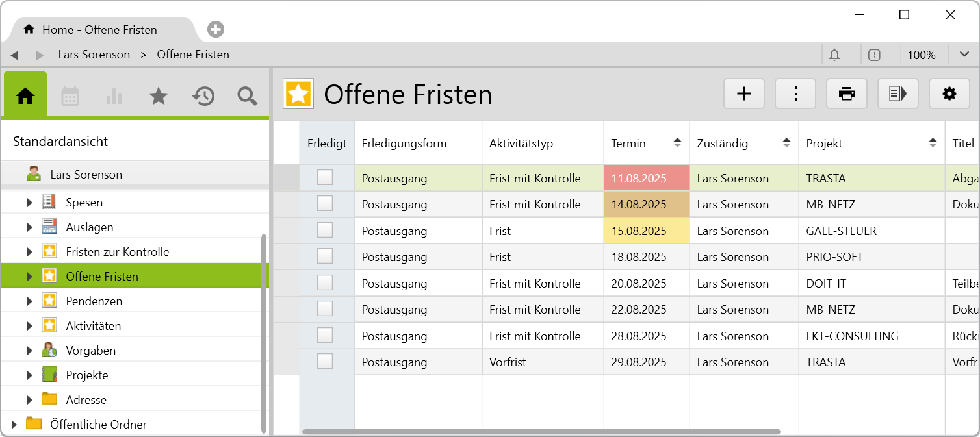This screenshot has width=980, height=437.
Task: Click the 100% zoom value
Action: 922,55
